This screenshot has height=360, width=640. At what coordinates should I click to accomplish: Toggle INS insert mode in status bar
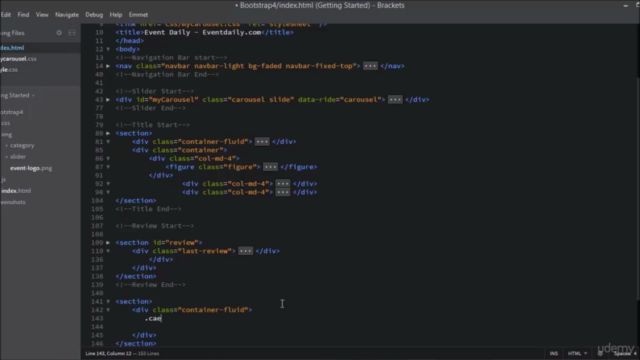[553, 353]
